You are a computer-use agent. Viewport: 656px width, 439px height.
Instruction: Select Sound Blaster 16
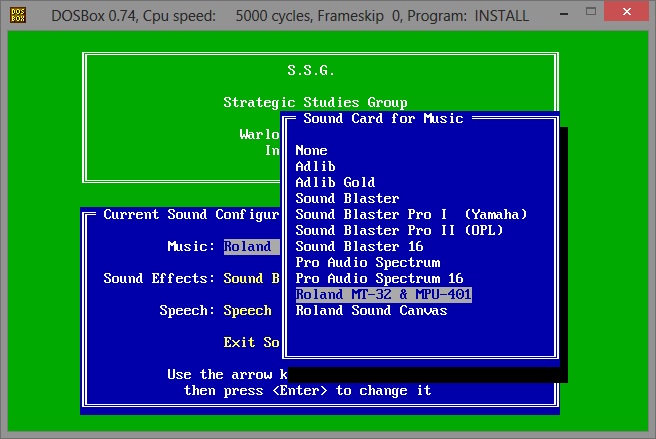(359, 246)
